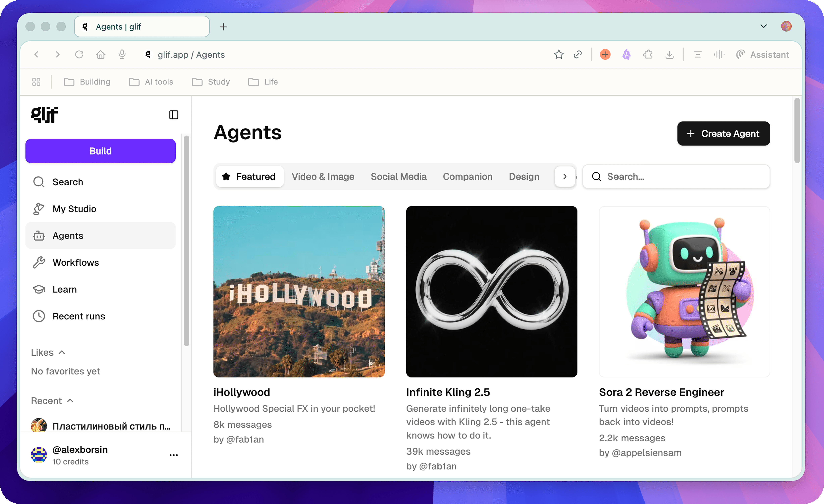
Task: Collapse the Recent section
Action: click(x=70, y=400)
